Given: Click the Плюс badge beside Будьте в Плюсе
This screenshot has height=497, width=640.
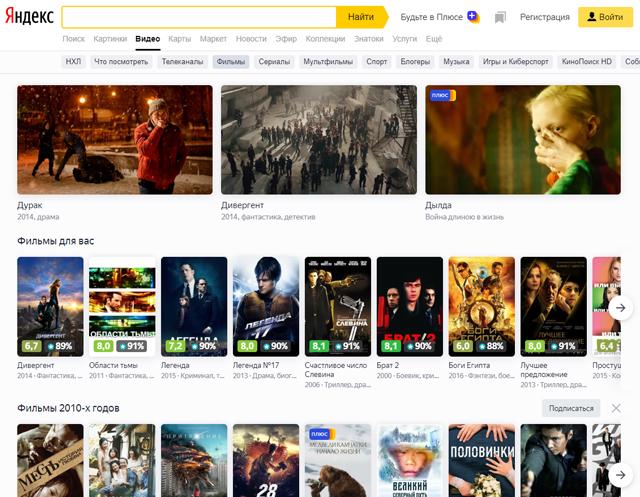Looking at the screenshot, I should click(x=473, y=17).
